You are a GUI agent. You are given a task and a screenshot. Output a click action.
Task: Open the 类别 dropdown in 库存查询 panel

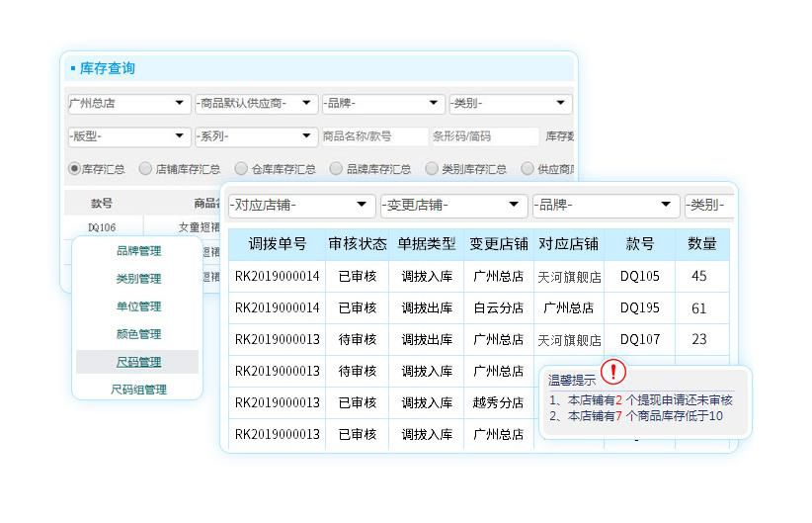pos(510,103)
